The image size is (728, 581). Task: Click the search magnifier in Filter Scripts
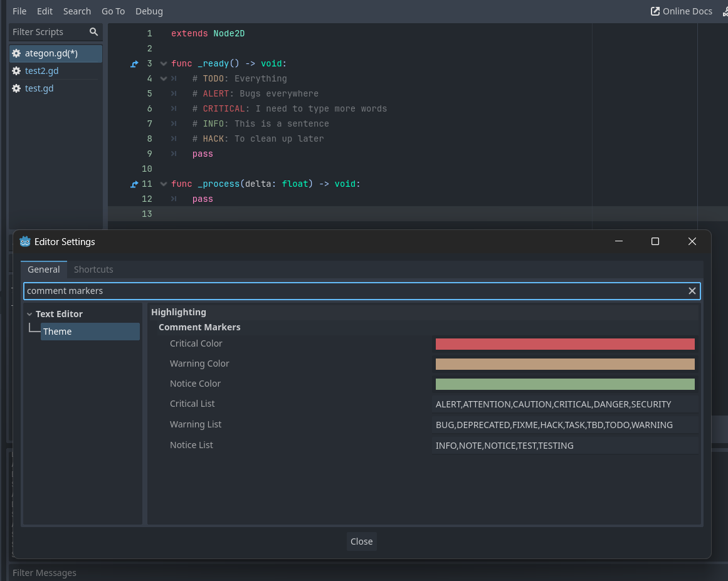coord(93,32)
